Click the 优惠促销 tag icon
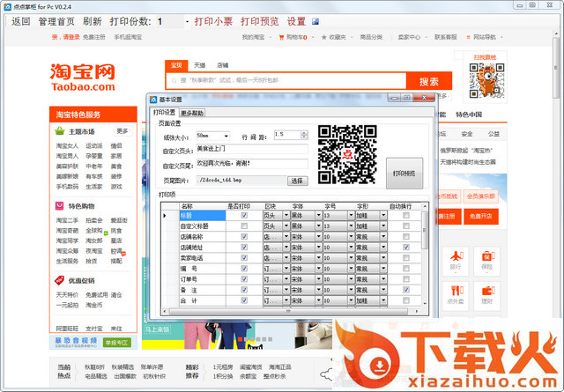 59,280
